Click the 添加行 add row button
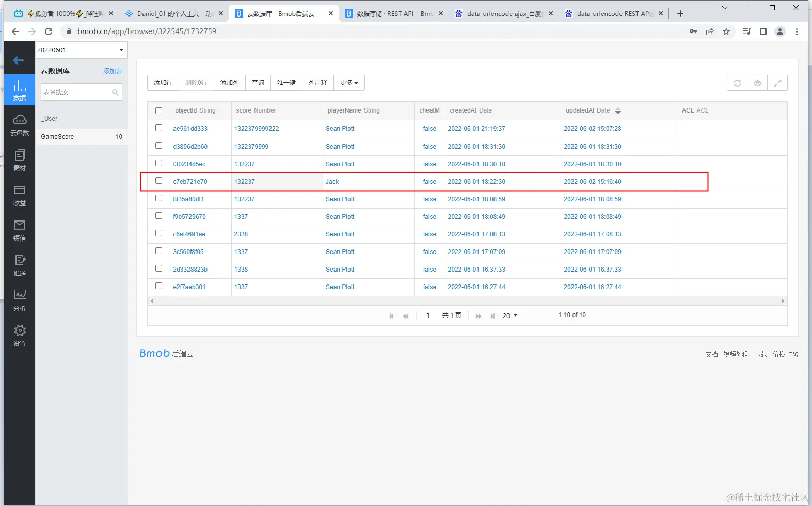The height and width of the screenshot is (506, 812). [163, 83]
